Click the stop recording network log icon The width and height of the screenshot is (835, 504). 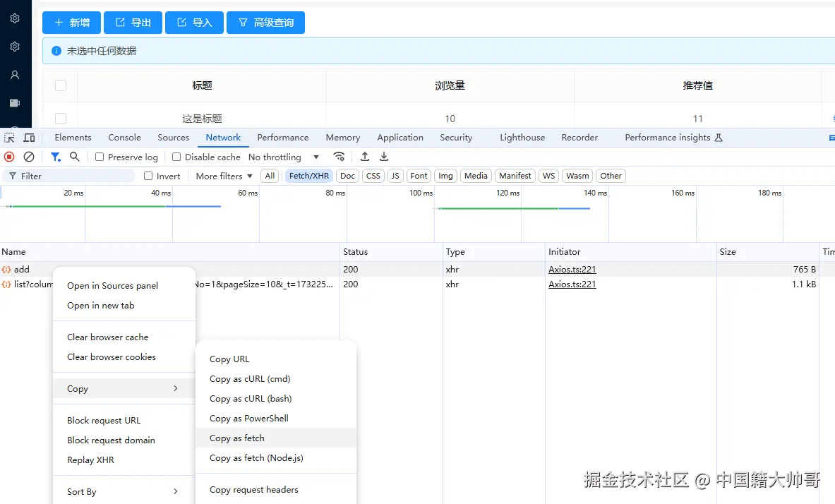pyautogui.click(x=9, y=157)
